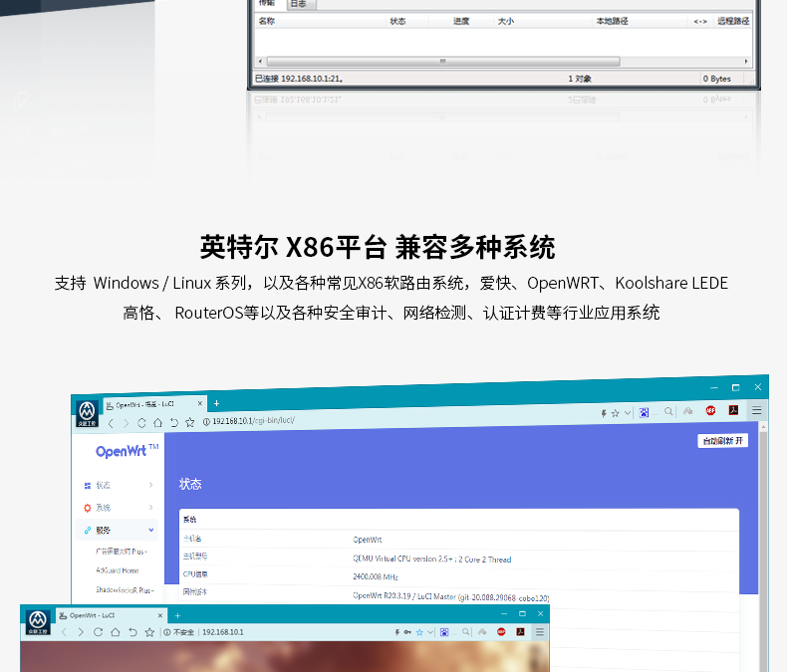Reload page in the rear OpenWrt browser window

point(141,423)
